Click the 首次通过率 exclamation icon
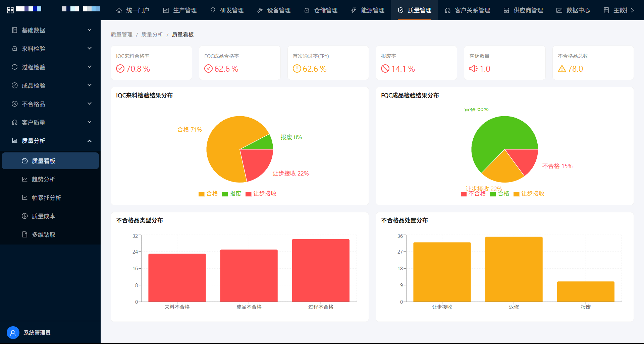644x344 pixels. point(297,69)
